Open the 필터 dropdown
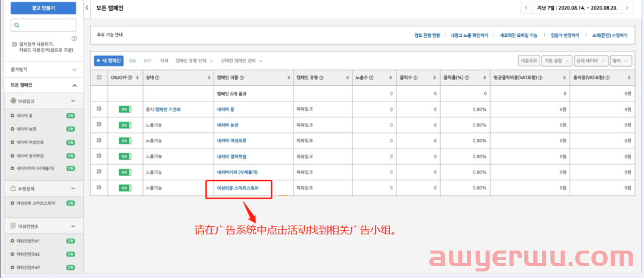Screen dimensions: 644x278 pos(621,61)
